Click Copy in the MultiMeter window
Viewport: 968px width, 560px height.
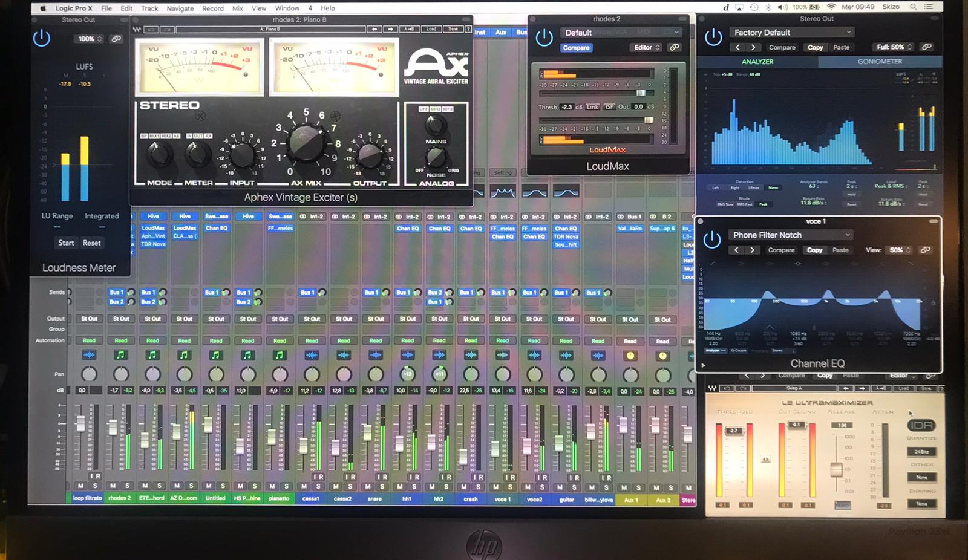pyautogui.click(x=816, y=47)
